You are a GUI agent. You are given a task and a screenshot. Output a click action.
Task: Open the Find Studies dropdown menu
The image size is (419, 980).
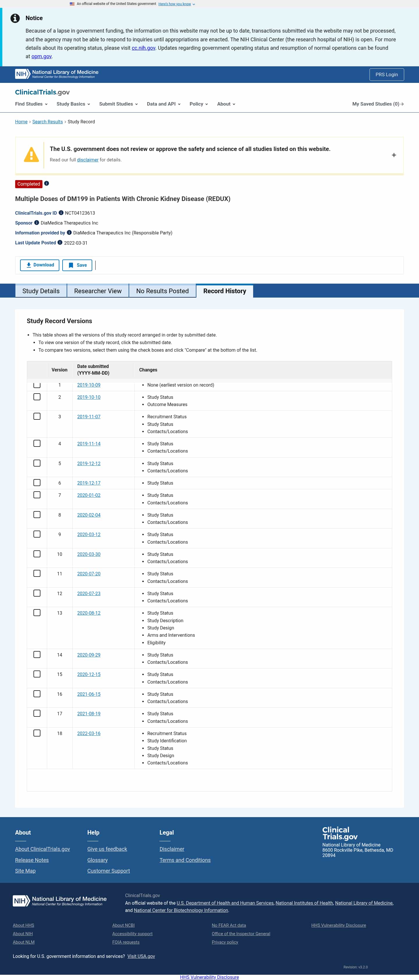pos(31,104)
